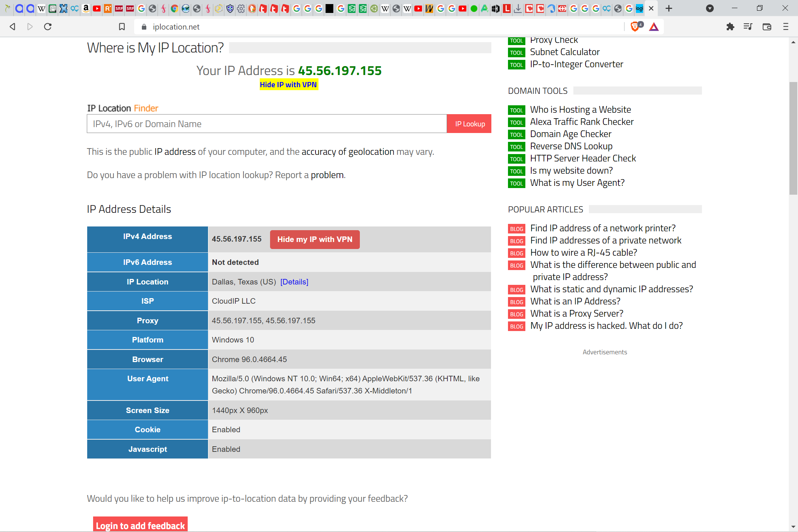Screen dimensions: 798x532
Task: Open the Details link beside Dallas, Texas
Action: tap(294, 282)
